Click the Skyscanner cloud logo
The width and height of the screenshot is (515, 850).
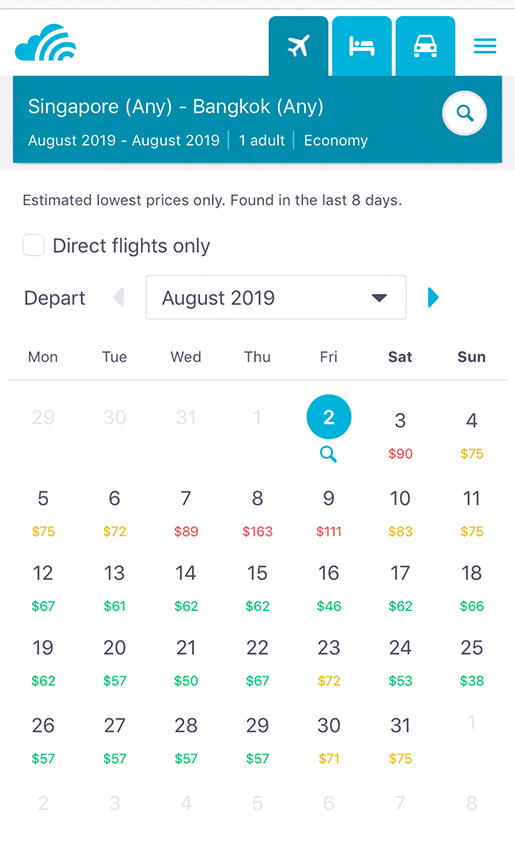[46, 42]
